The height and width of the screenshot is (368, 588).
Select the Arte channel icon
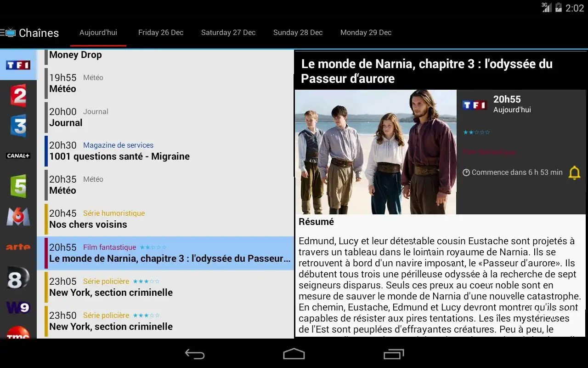tap(18, 247)
